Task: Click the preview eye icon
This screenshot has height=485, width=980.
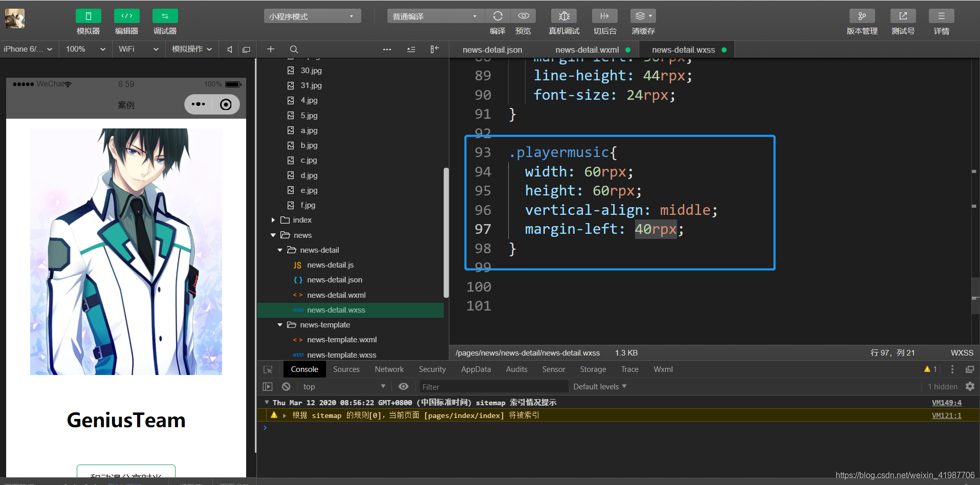Action: (x=523, y=16)
